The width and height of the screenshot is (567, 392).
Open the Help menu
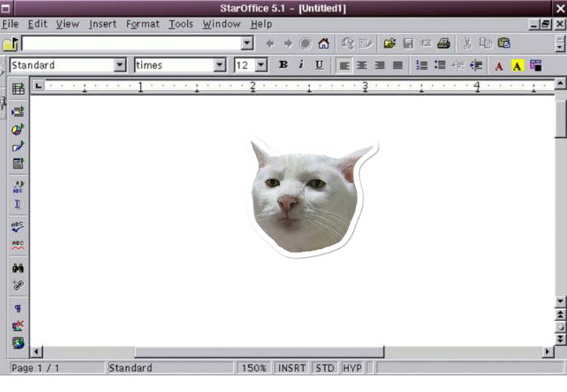click(261, 24)
